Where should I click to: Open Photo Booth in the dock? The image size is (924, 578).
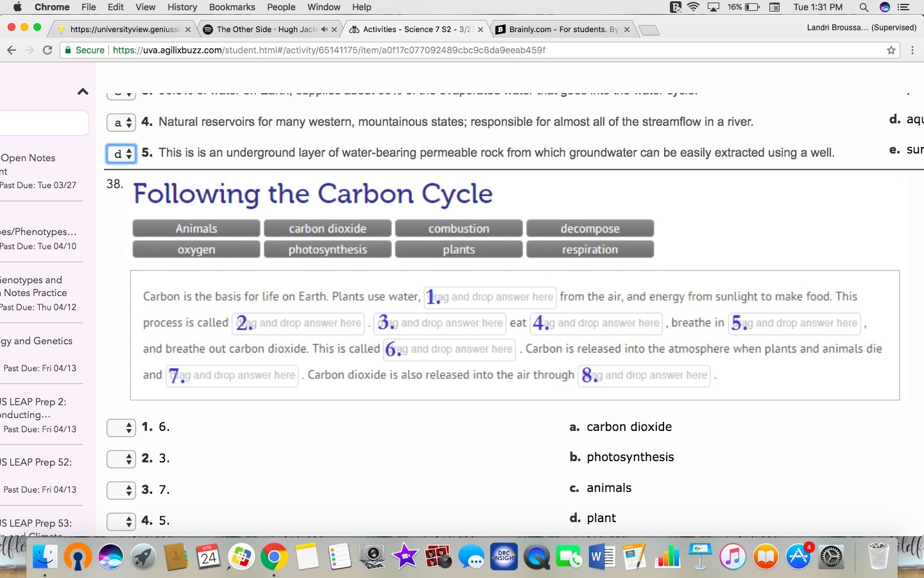tap(438, 556)
